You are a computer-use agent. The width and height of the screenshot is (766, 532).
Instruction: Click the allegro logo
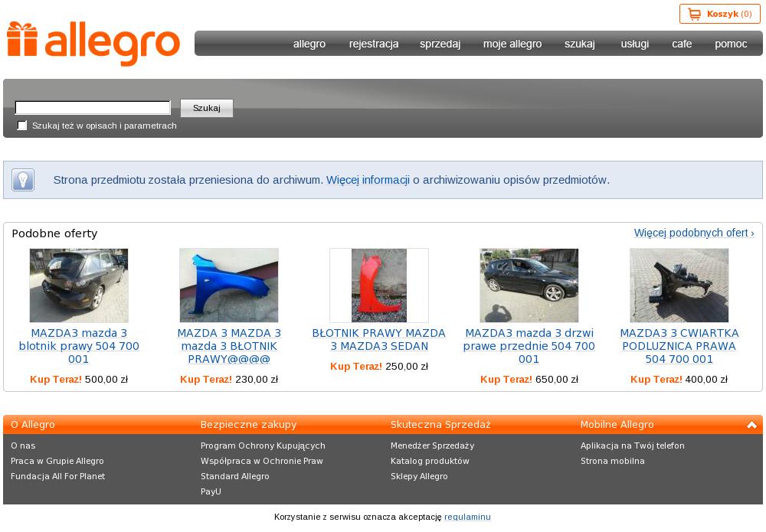click(x=93, y=43)
